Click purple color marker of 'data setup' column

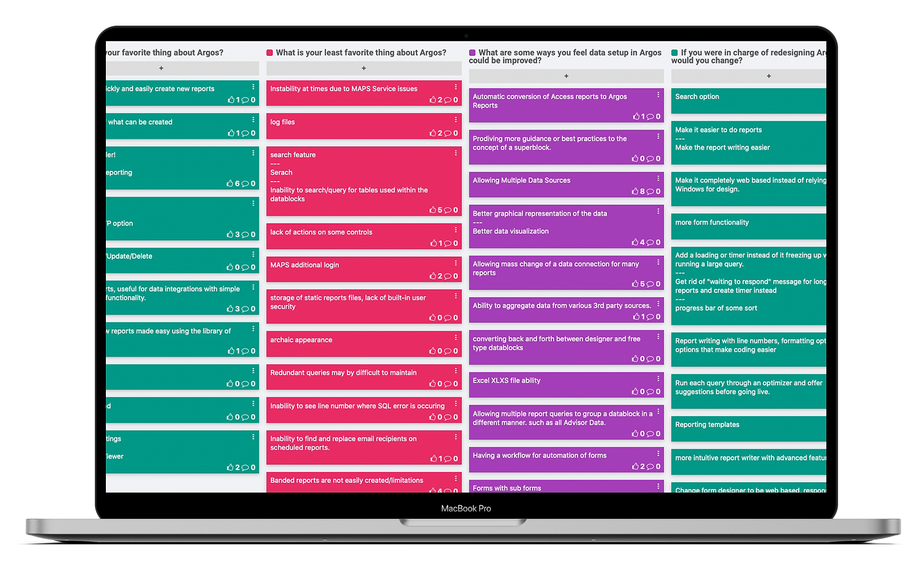point(472,53)
